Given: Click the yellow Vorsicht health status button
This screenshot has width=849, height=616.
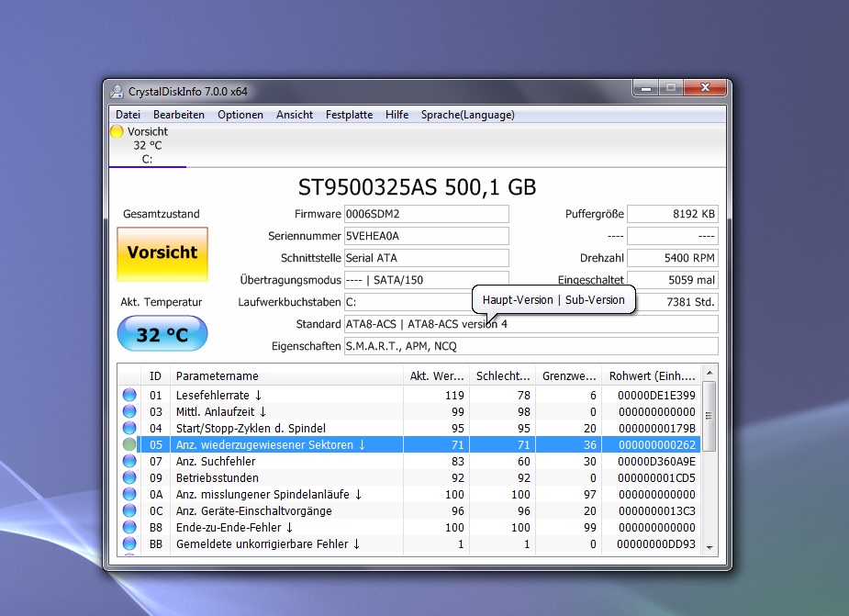Looking at the screenshot, I should click(x=162, y=254).
